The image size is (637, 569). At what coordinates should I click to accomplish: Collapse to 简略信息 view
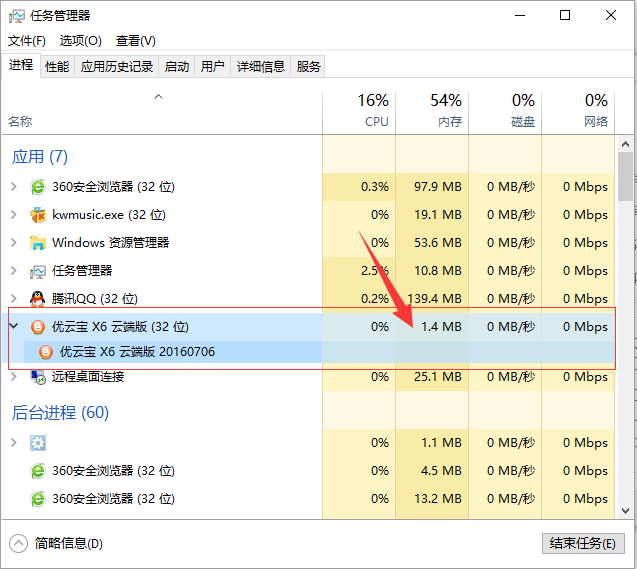(58, 543)
